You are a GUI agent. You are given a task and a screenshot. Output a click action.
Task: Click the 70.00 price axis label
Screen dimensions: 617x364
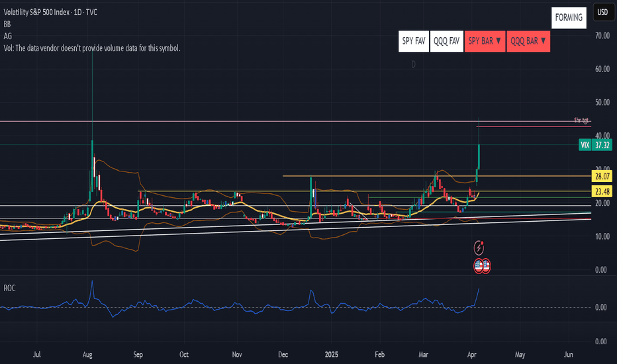(x=602, y=36)
